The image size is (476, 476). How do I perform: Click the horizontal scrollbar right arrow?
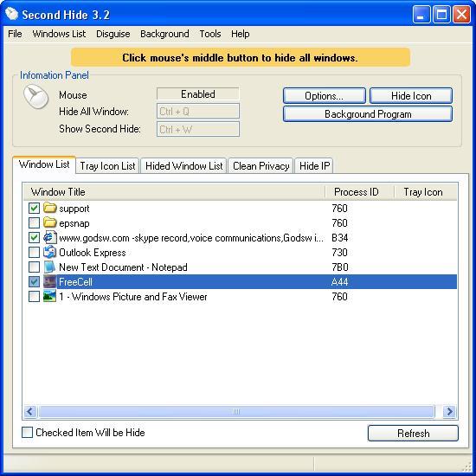(x=449, y=412)
